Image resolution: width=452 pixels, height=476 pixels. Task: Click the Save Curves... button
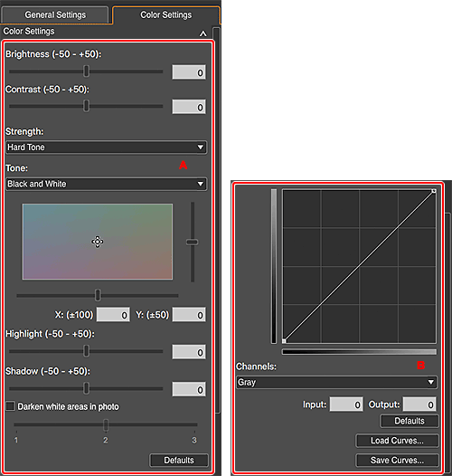click(397, 461)
